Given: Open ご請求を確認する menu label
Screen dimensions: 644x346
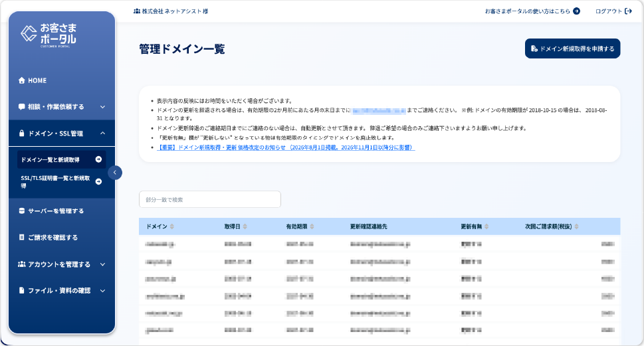Looking at the screenshot, I should pos(53,238).
